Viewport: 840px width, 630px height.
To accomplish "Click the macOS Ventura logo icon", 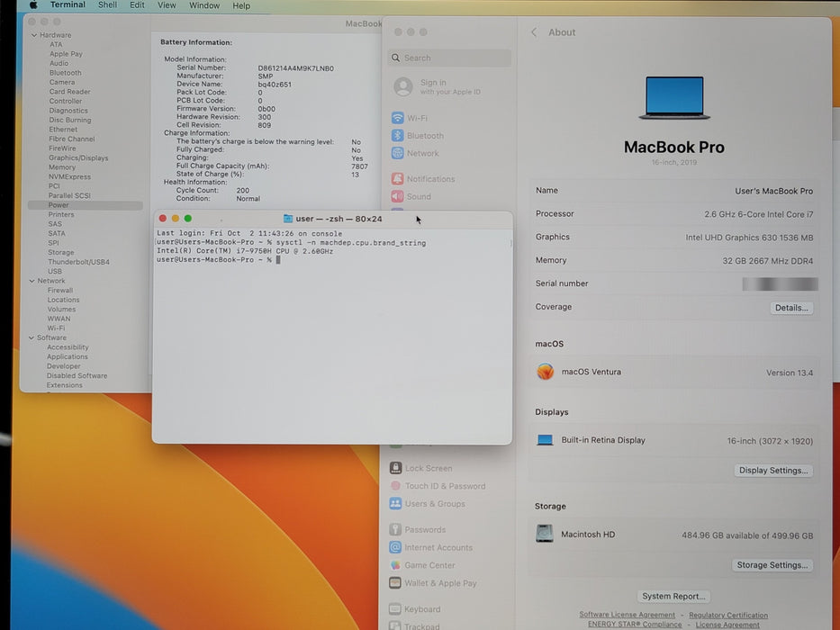I will tap(546, 371).
